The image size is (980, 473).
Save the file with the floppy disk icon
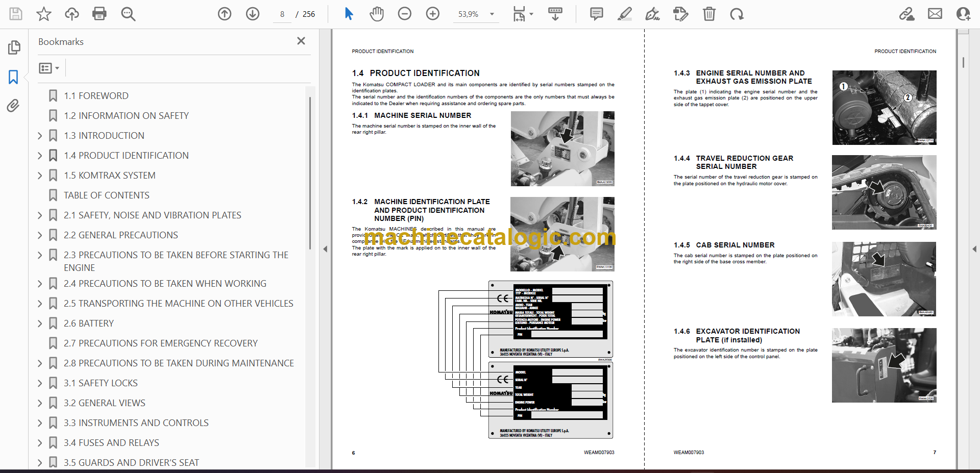[16, 14]
